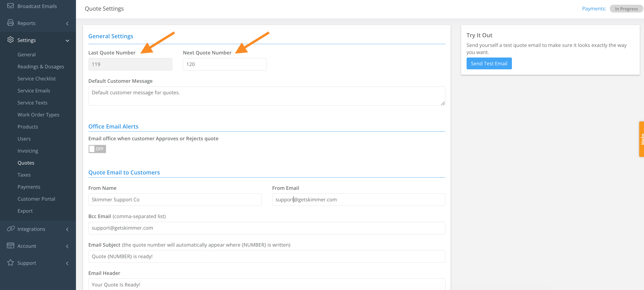Open the orange Help side tab
The height and width of the screenshot is (290, 644).
pyautogui.click(x=641, y=139)
